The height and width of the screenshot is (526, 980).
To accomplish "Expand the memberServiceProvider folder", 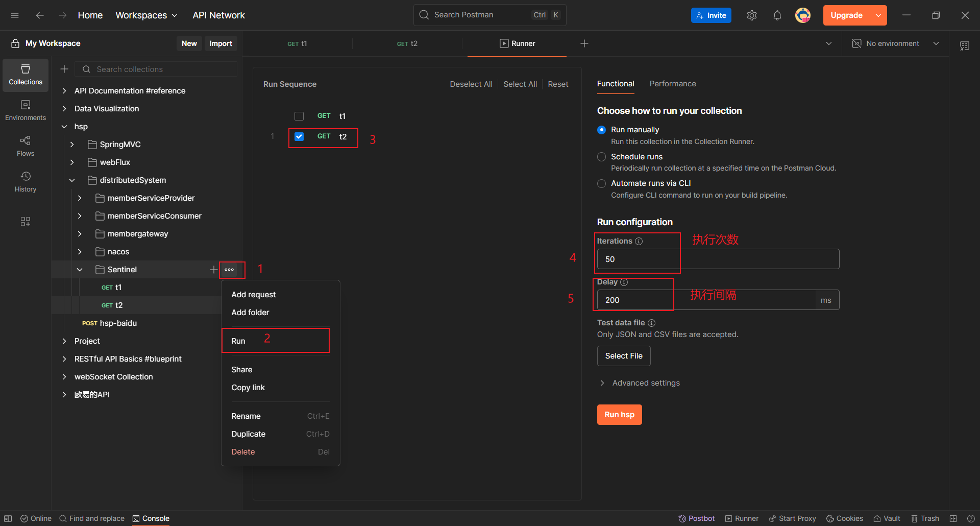I will pos(80,198).
